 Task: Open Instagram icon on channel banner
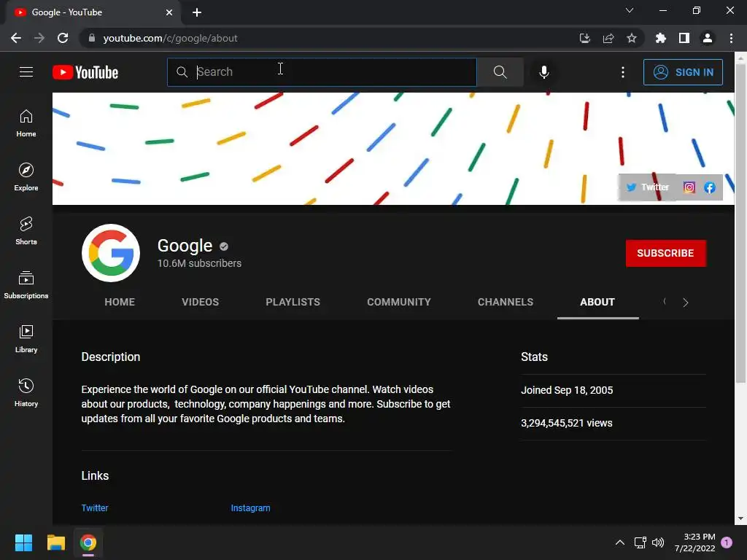point(689,187)
